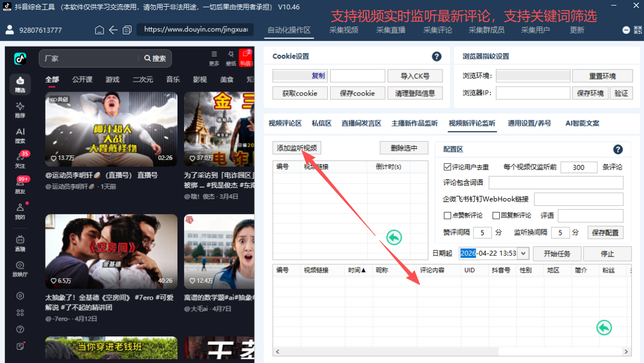Screen dimensions: 644x363
Task: Open 放映厅 in the Douyin sidebar
Action: pyautogui.click(x=20, y=269)
